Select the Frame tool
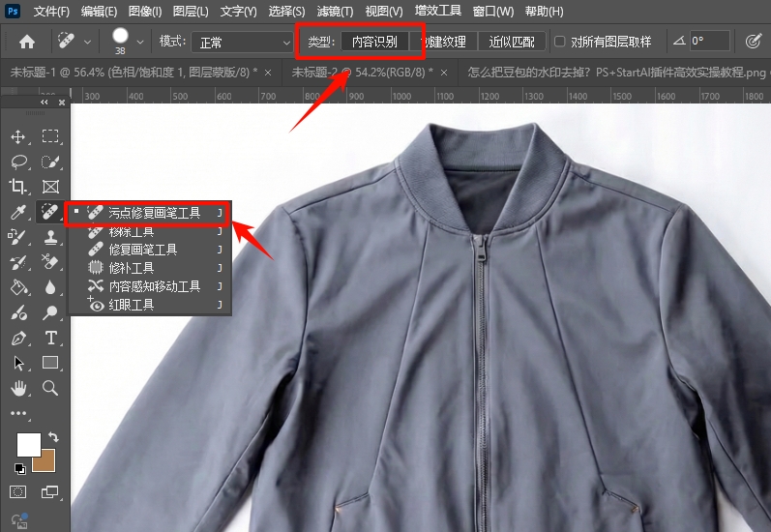This screenshot has width=771, height=532. pos(50,187)
